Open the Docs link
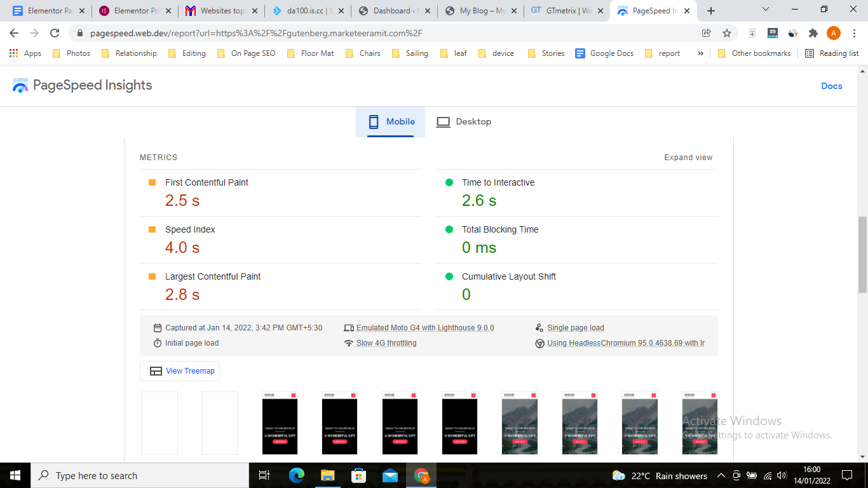 (x=831, y=86)
